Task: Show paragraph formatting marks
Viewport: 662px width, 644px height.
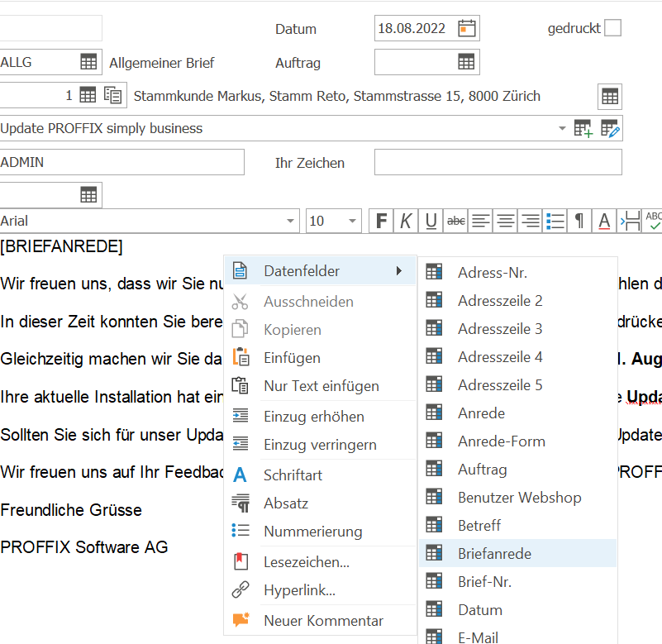Action: 579,221
